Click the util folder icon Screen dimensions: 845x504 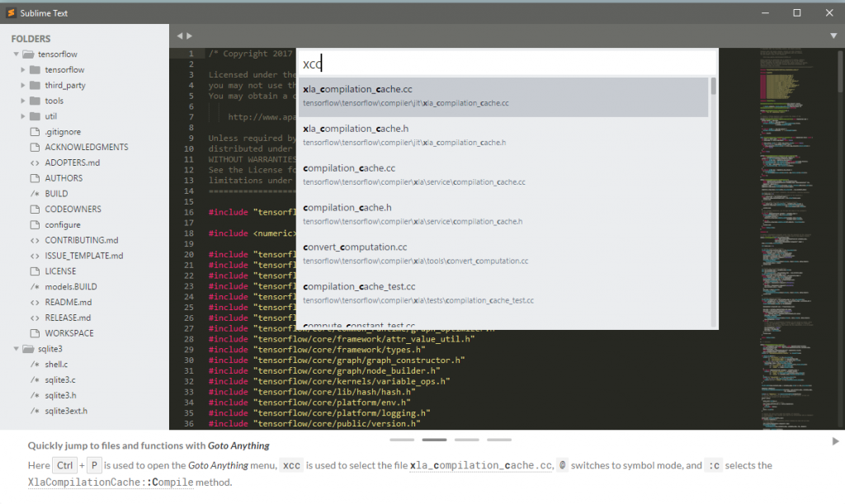tap(35, 116)
